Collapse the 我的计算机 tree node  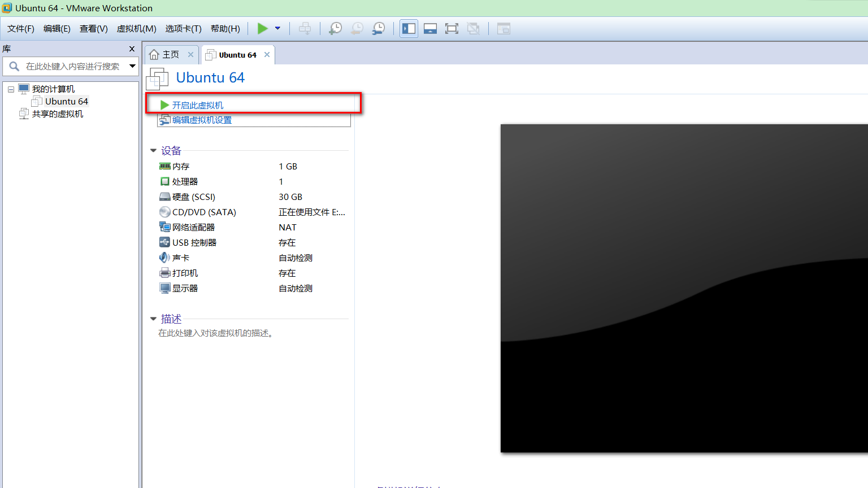pyautogui.click(x=11, y=89)
